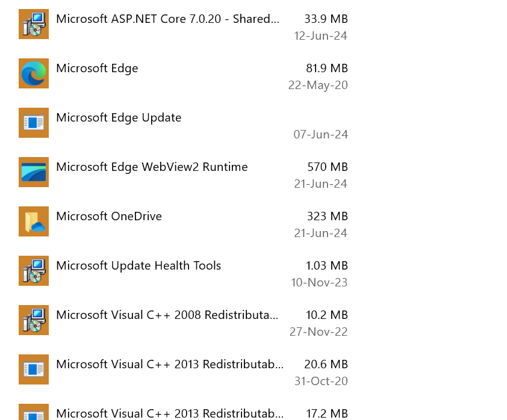The width and height of the screenshot is (507, 420).
Task: Select Microsoft Edge WebView2 Runtime name
Action: 152,167
